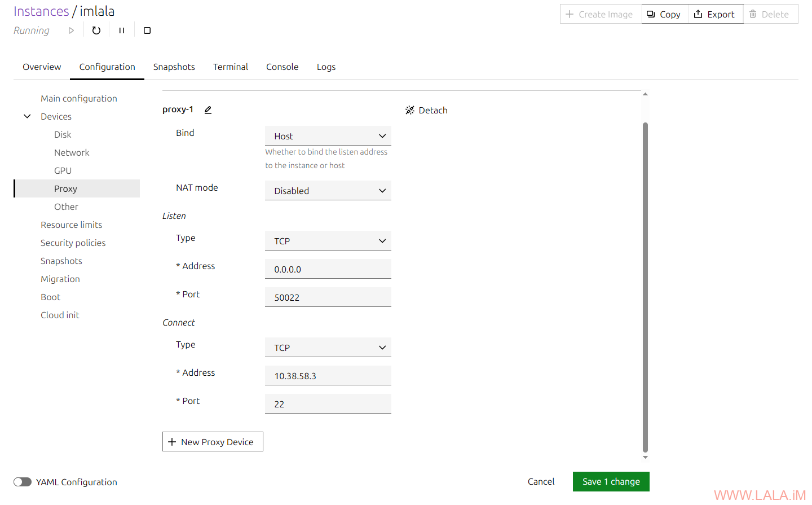812x505 pixels.
Task: Edit the proxy-1 device name
Action: click(208, 110)
